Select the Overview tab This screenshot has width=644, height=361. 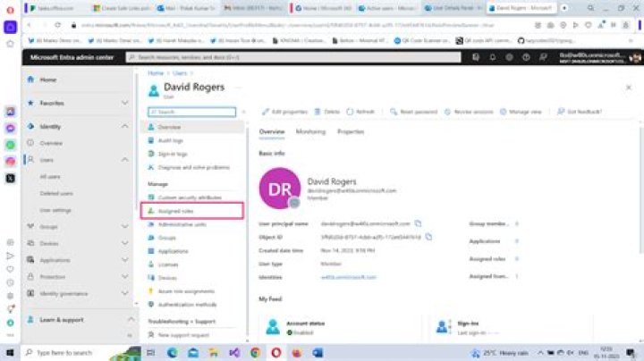pyautogui.click(x=272, y=131)
